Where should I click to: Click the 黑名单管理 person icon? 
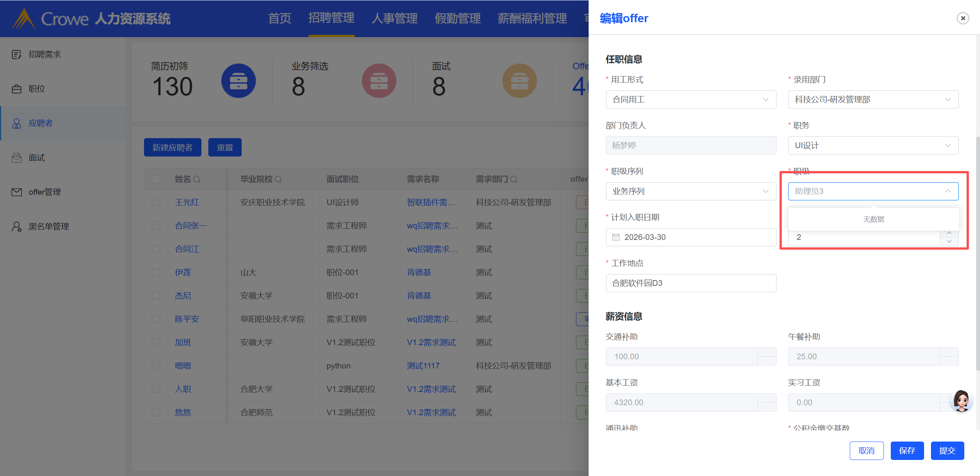point(16,227)
